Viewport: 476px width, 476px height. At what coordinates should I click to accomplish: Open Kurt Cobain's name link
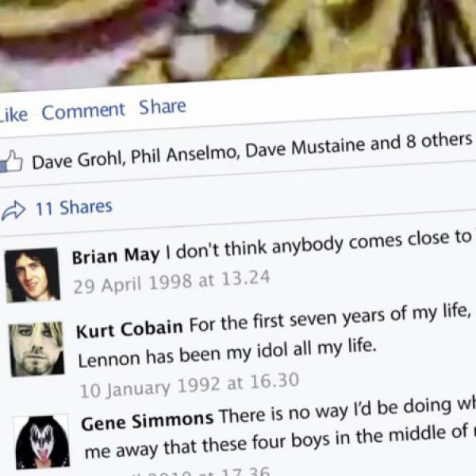(x=129, y=329)
